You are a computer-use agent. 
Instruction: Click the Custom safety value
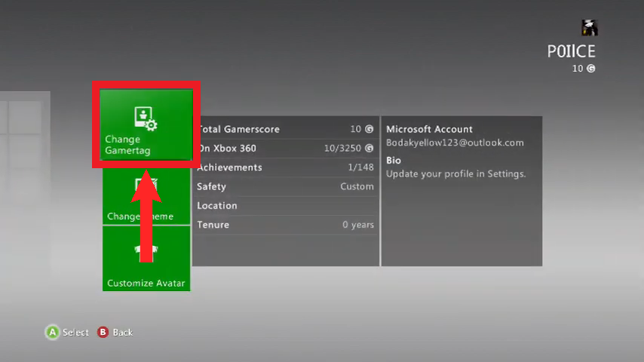pyautogui.click(x=357, y=186)
